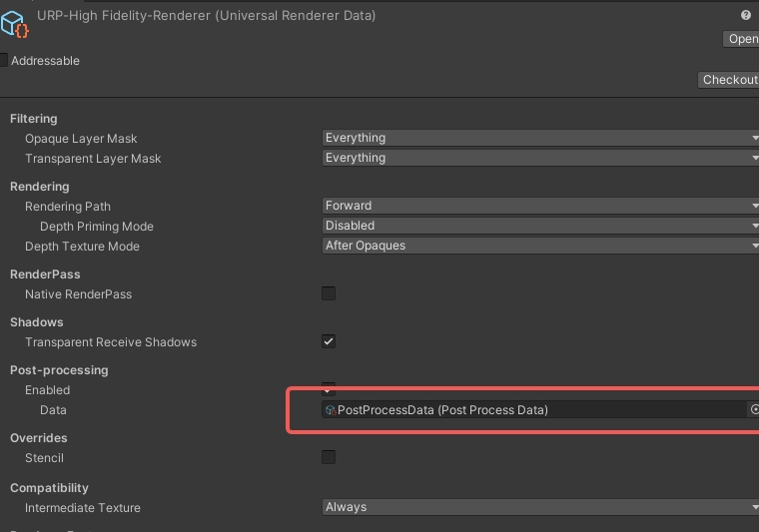Click the Stencil label
This screenshot has width=759, height=532.
tap(44, 457)
